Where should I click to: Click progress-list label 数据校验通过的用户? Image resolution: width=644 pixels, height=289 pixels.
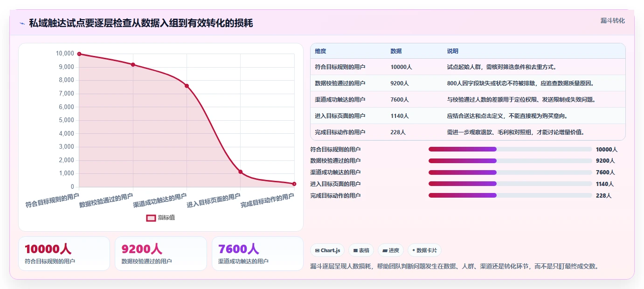(x=335, y=161)
